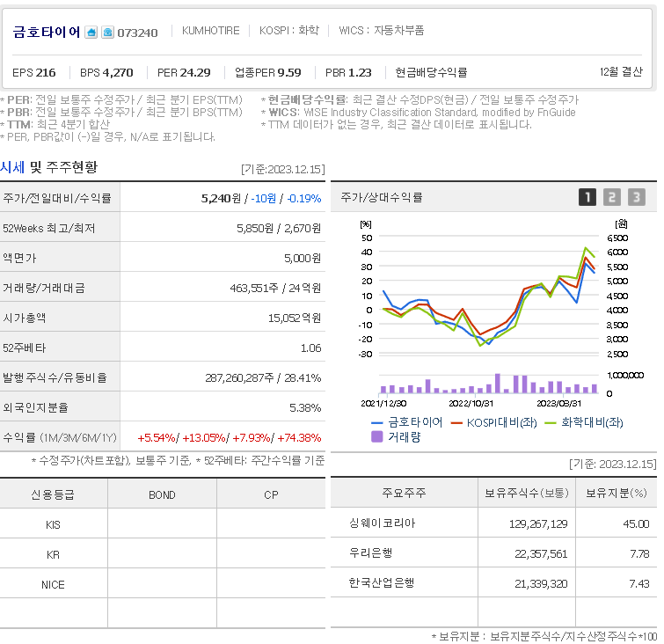Click the 싱웨이코리아 shareholder name
The width and height of the screenshot is (664, 644).
click(x=383, y=523)
